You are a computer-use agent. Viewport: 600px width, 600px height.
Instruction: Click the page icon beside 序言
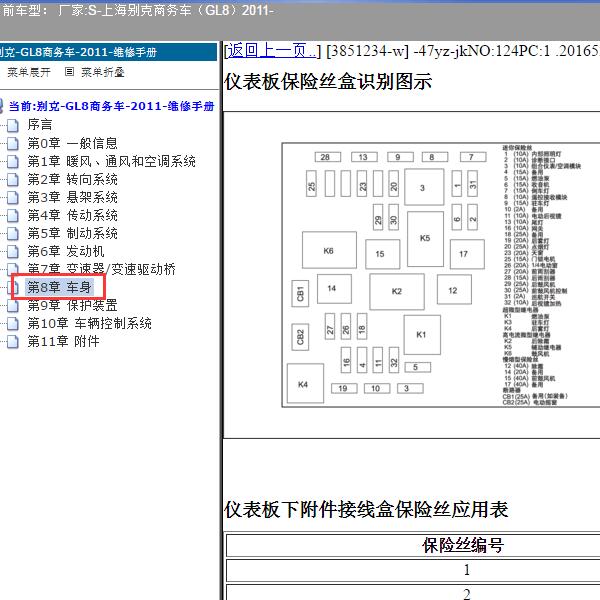13,125
